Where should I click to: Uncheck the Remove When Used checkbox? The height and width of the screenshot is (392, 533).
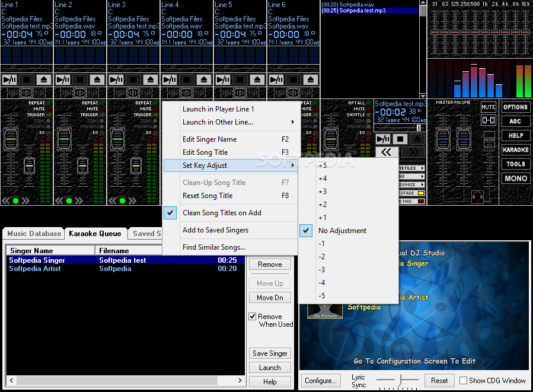click(x=252, y=317)
